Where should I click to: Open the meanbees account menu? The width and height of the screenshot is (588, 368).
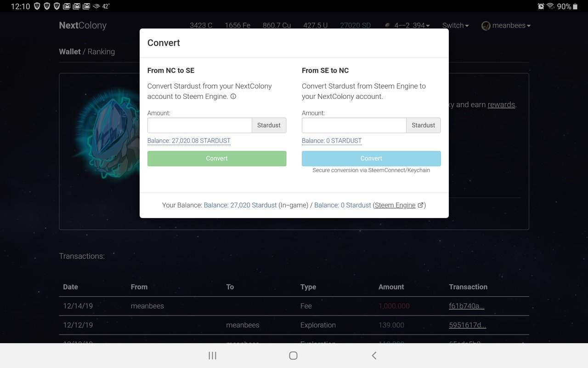click(511, 25)
